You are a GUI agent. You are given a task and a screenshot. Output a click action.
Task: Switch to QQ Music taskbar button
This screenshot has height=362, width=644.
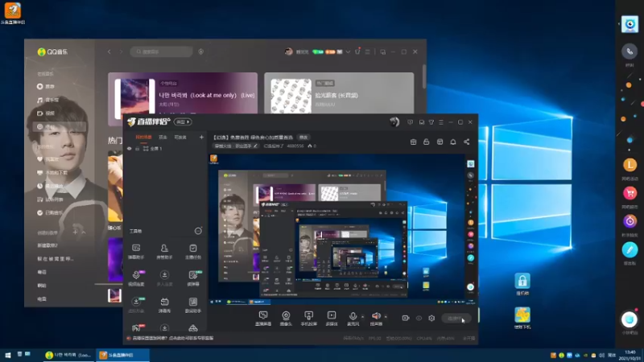[69, 355]
